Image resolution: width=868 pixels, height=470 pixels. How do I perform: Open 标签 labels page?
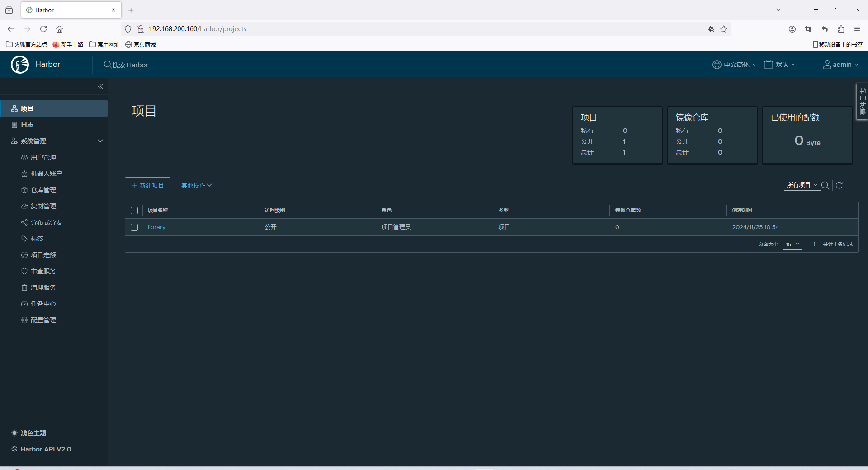37,239
